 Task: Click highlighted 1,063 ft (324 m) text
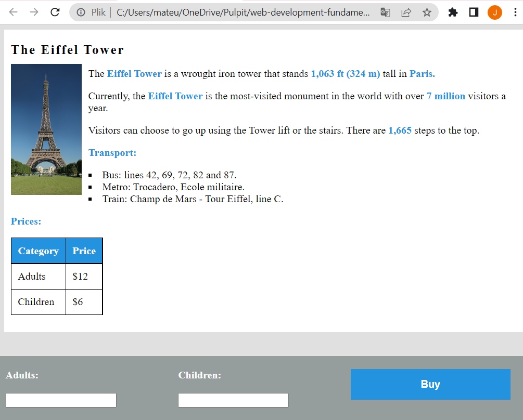coord(345,74)
